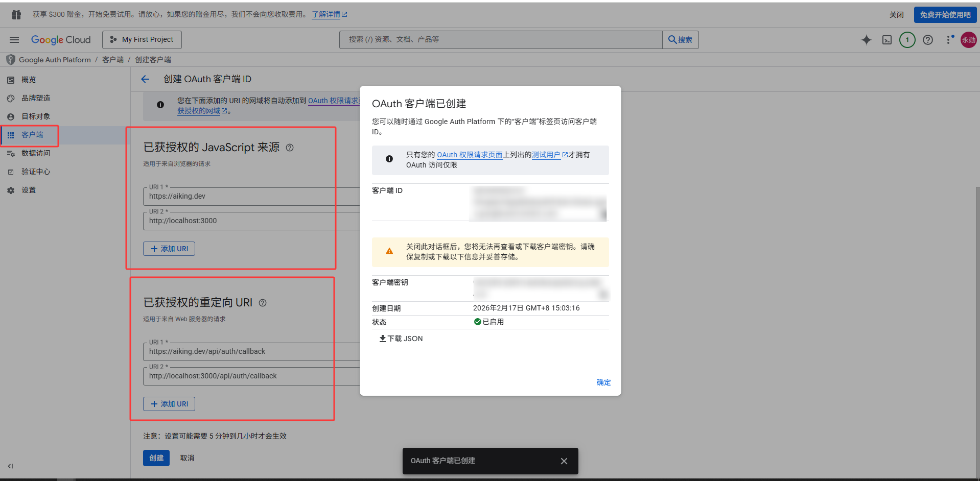This screenshot has height=481, width=980.
Task: Click the http://localhost:3000 JavaScript origin field
Action: (x=251, y=221)
